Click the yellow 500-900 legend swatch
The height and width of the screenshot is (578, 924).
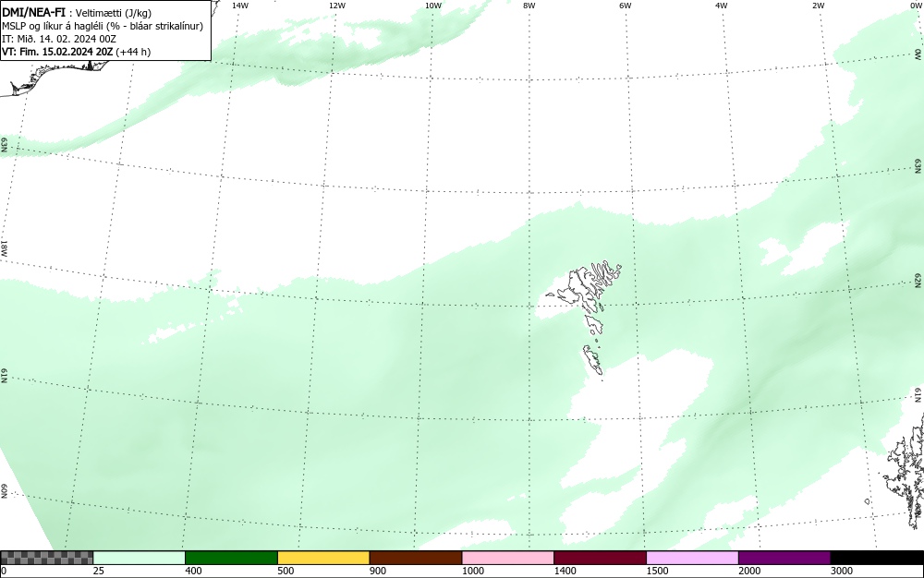[x=323, y=558]
